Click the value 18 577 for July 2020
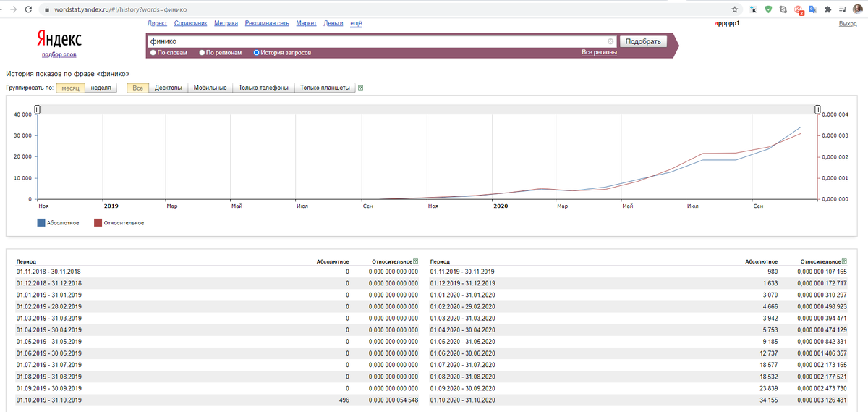 click(765, 365)
